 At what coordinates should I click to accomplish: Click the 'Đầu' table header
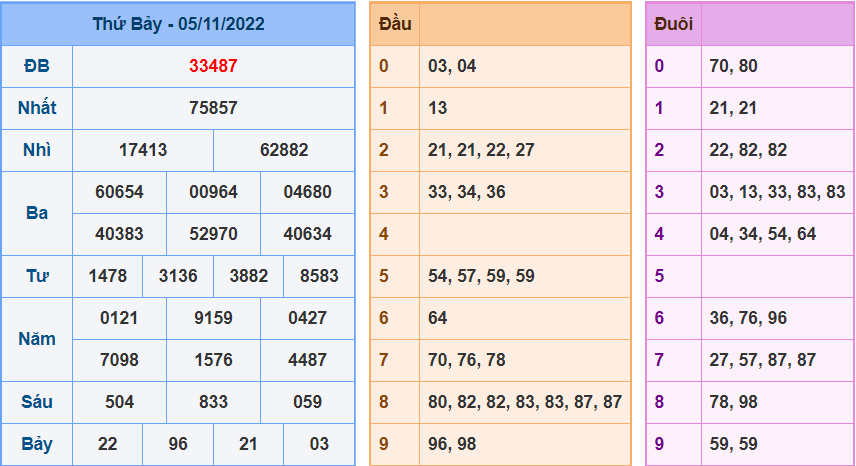395,24
